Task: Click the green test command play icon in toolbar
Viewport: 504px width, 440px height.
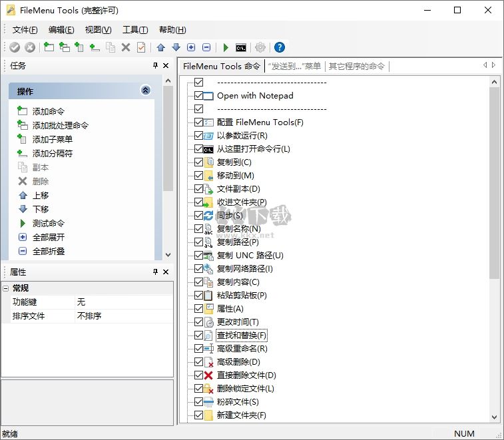Action: pos(226,47)
